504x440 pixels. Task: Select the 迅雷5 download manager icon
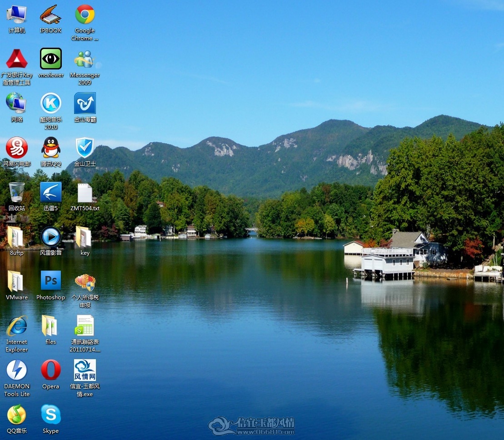coord(51,192)
